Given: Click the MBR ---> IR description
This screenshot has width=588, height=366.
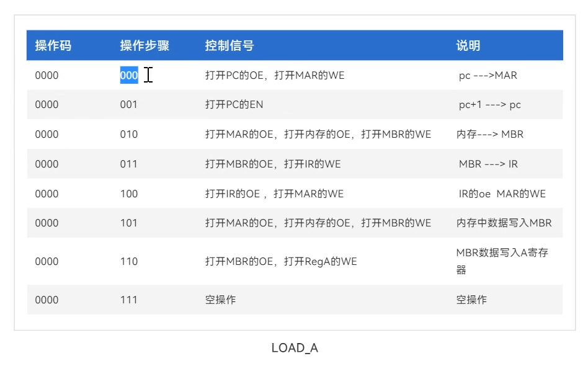Looking at the screenshot, I should coord(488,164).
